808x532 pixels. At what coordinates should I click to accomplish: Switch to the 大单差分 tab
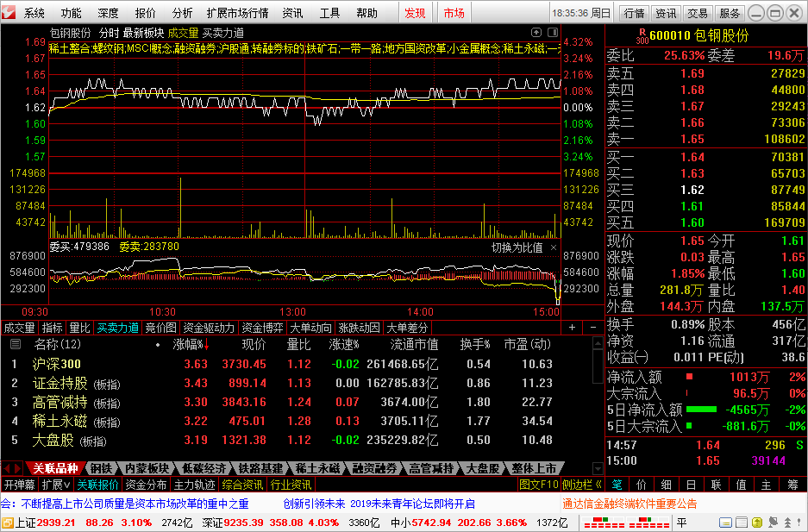click(407, 328)
